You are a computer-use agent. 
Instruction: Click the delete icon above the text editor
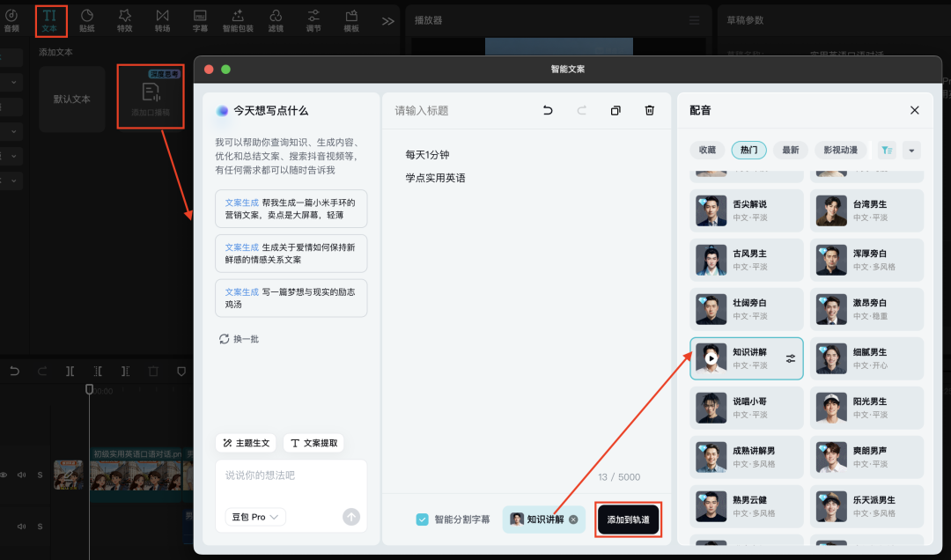[x=649, y=110]
